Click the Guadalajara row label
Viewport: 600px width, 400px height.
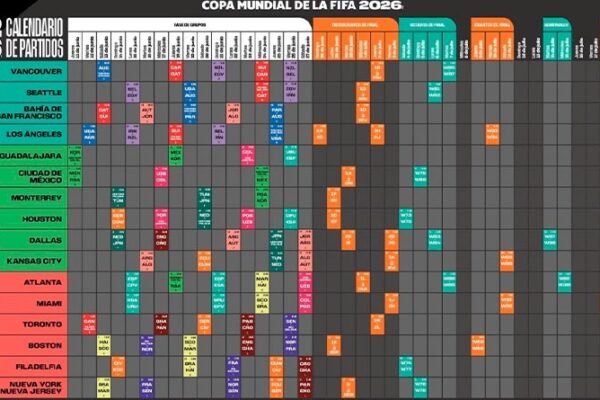34,156
